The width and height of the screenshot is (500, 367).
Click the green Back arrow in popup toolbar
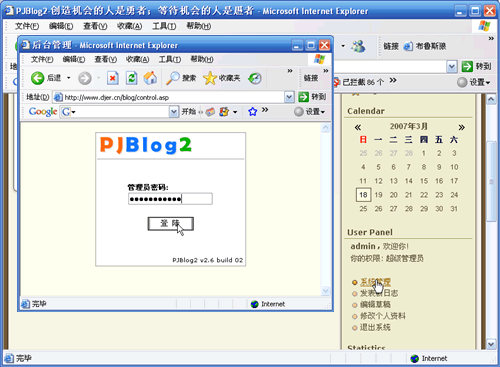[x=37, y=78]
